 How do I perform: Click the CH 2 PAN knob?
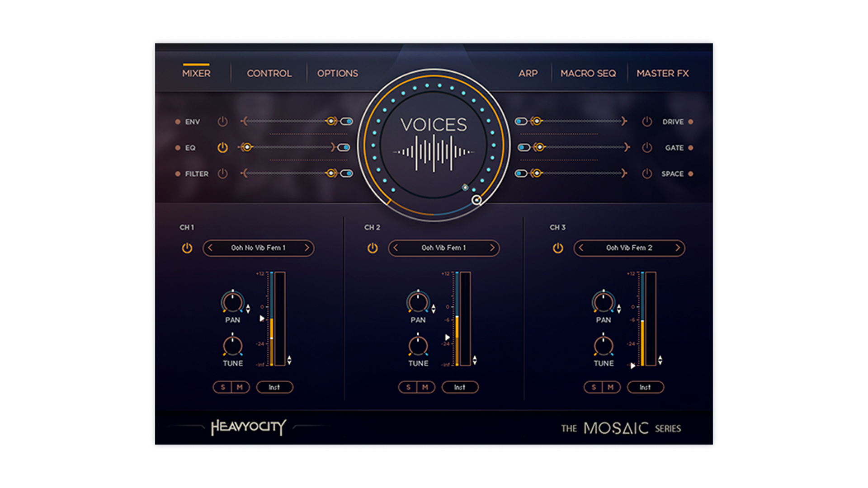click(418, 302)
